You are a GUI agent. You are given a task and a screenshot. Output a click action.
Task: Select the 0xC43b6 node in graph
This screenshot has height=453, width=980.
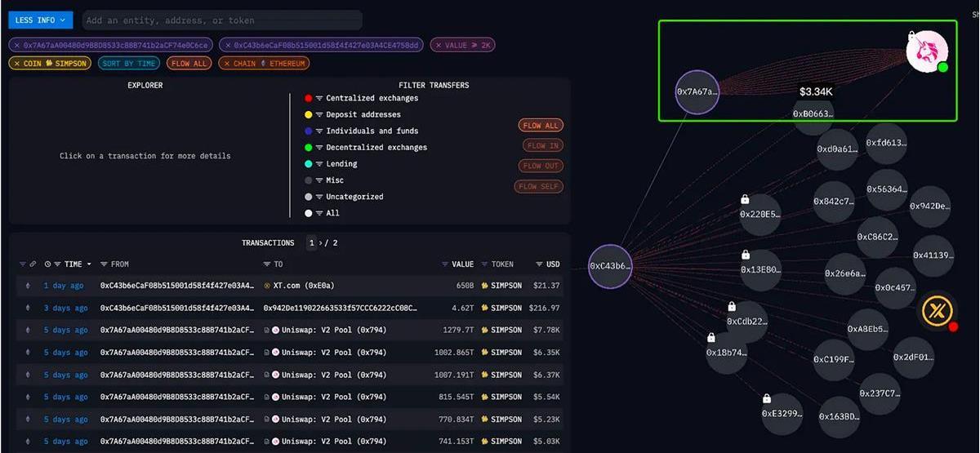click(610, 266)
